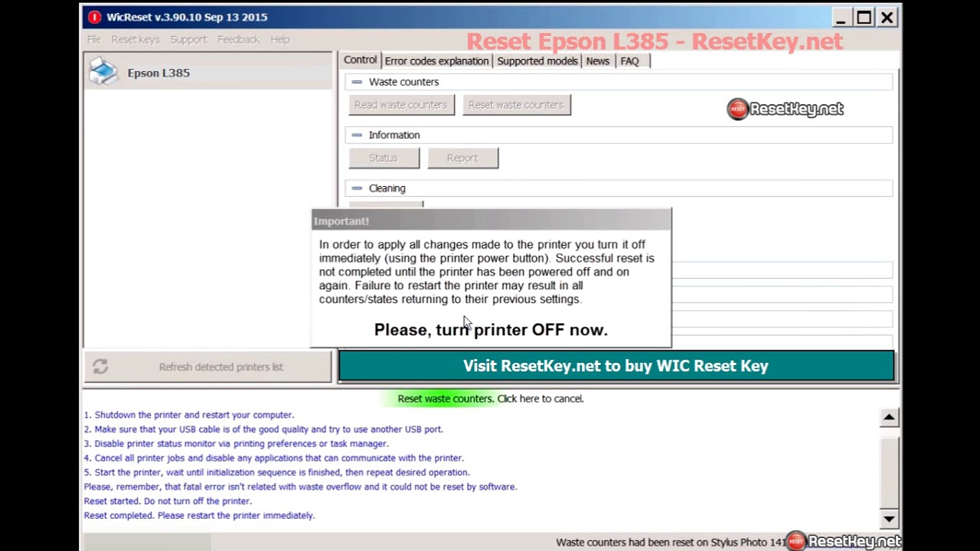This screenshot has width=980, height=551.
Task: Close the WicReset window
Action: click(887, 17)
